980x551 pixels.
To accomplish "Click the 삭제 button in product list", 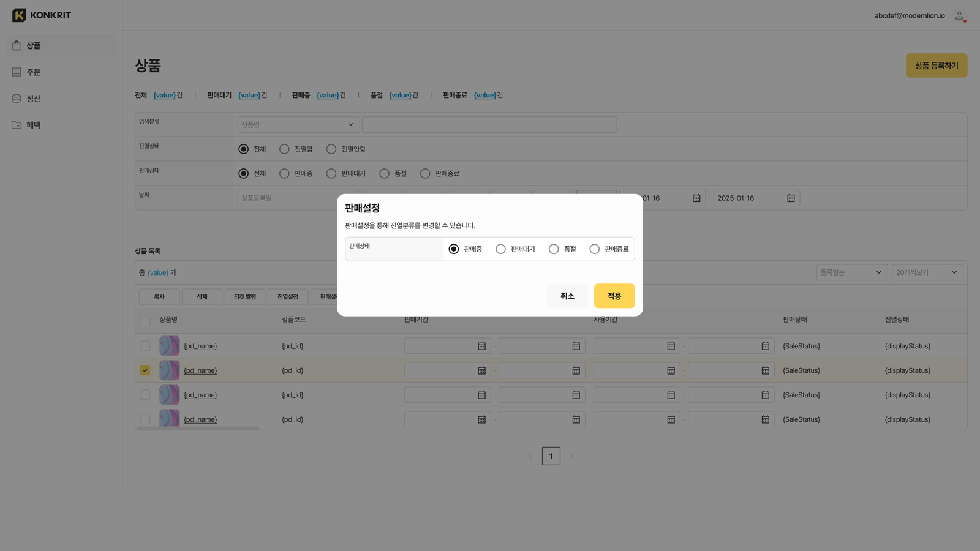I will point(202,297).
